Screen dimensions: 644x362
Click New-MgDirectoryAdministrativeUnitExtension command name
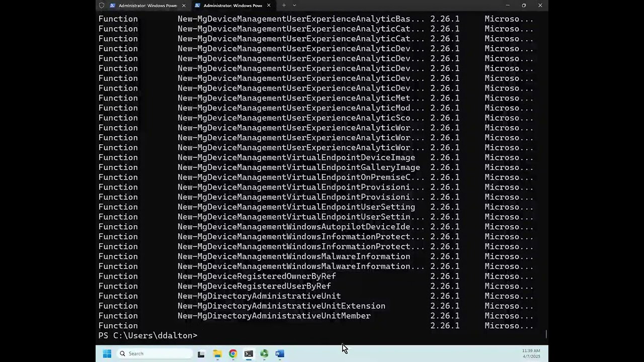[281, 306]
